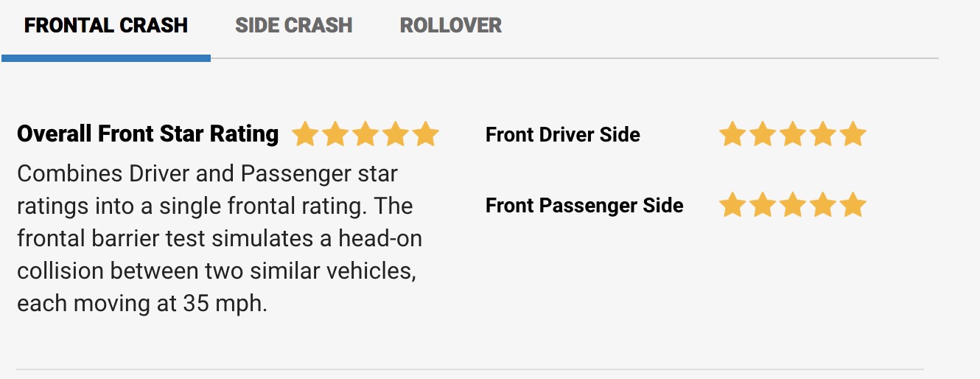Click fourth star of Overall Front Star Rating

click(x=396, y=135)
